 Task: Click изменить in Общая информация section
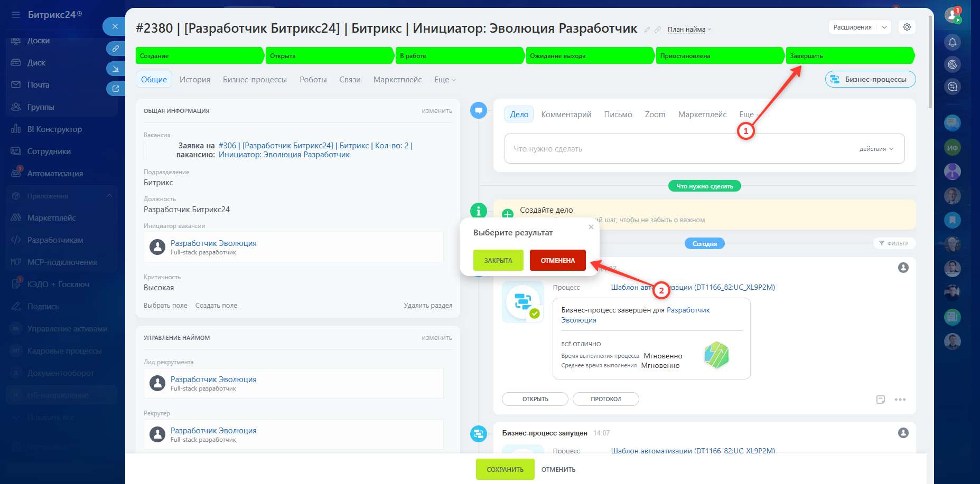(x=437, y=111)
